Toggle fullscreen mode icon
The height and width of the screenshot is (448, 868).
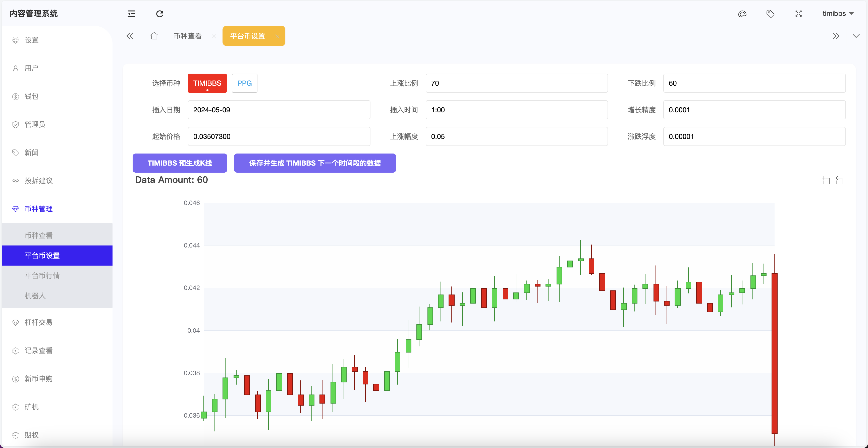[799, 14]
